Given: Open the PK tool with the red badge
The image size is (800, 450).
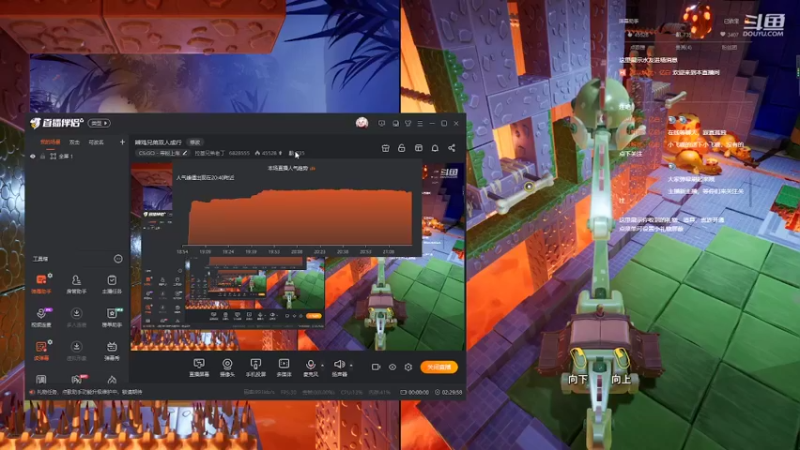Looking at the screenshot, I should click(x=77, y=379).
